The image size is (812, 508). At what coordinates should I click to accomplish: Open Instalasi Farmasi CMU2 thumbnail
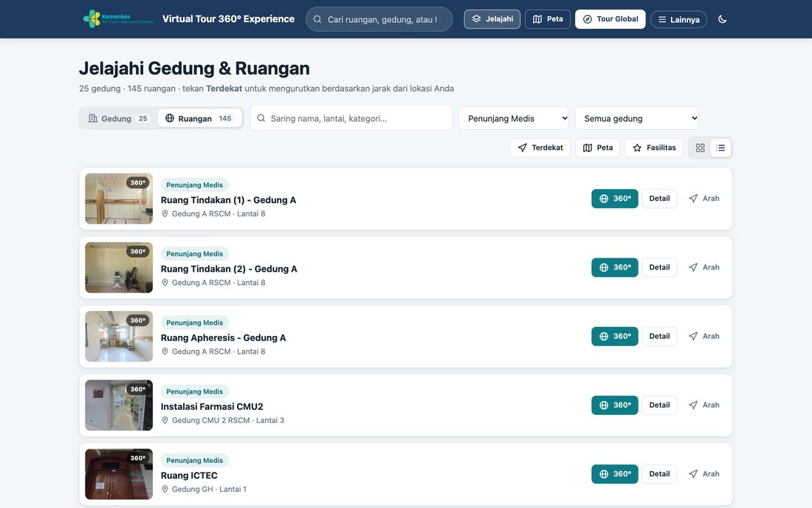point(119,405)
